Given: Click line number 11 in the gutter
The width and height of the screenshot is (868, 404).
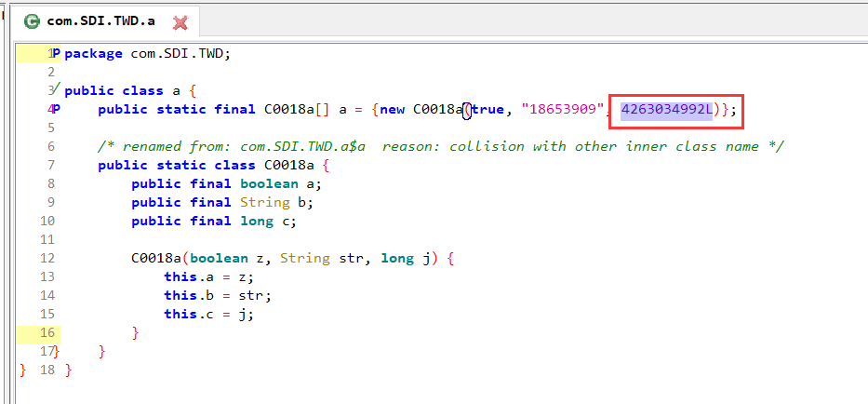Looking at the screenshot, I should 47,239.
